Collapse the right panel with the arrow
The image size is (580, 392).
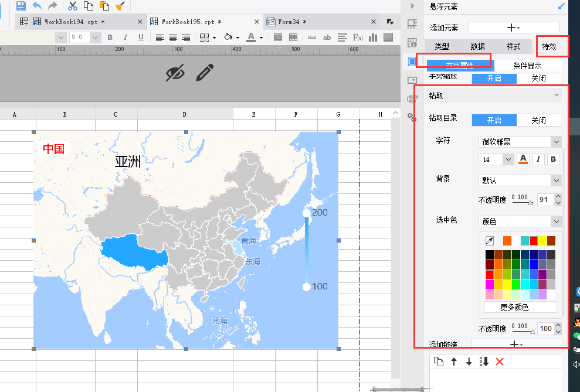tap(412, 6)
